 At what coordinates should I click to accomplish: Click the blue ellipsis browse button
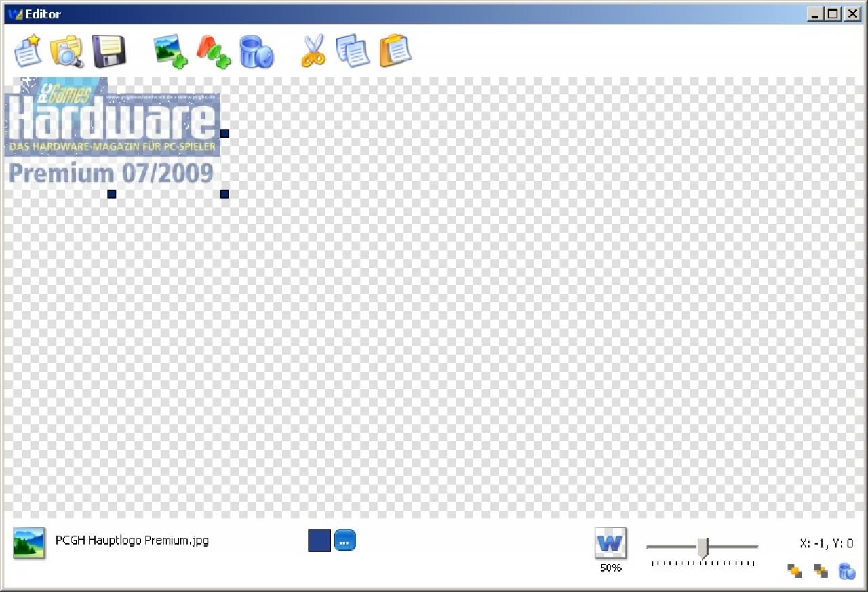344,540
